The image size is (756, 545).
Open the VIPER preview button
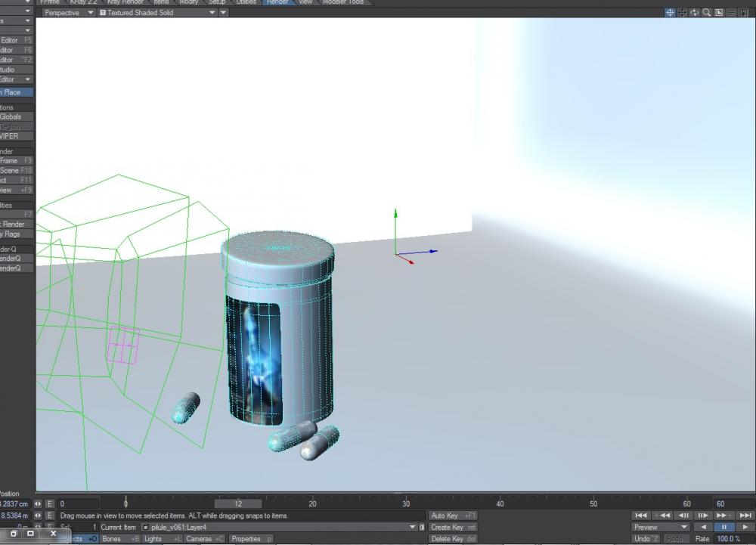coord(17,136)
